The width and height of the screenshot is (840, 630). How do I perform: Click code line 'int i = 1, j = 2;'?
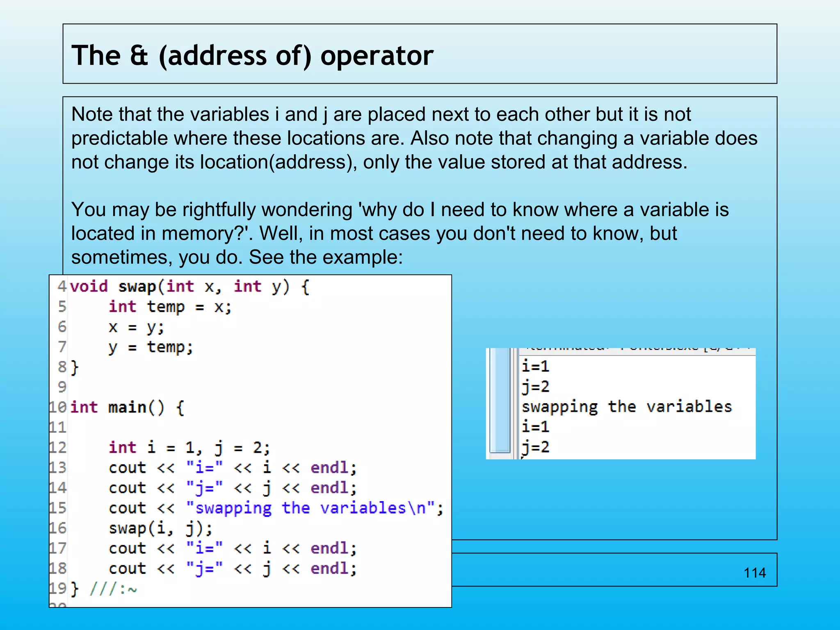[189, 447]
